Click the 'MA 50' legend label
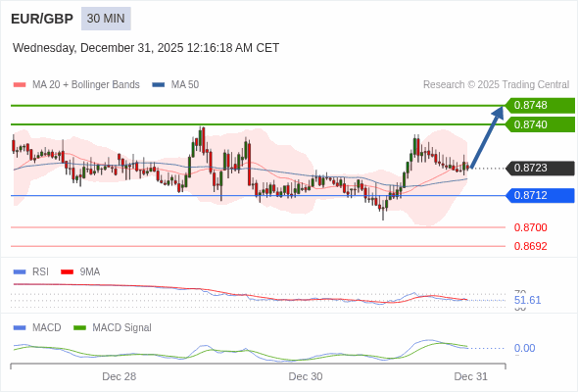The width and height of the screenshot is (578, 392). [185, 85]
